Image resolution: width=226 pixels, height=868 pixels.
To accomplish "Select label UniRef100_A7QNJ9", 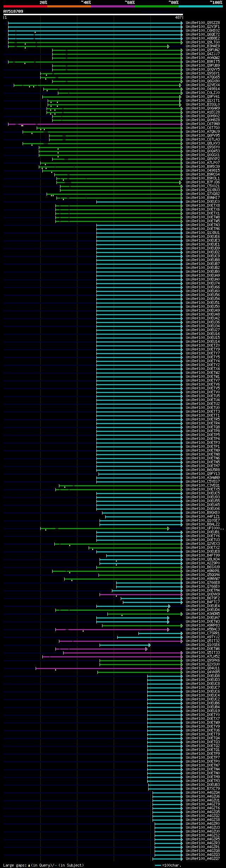I will tap(203, 132).
